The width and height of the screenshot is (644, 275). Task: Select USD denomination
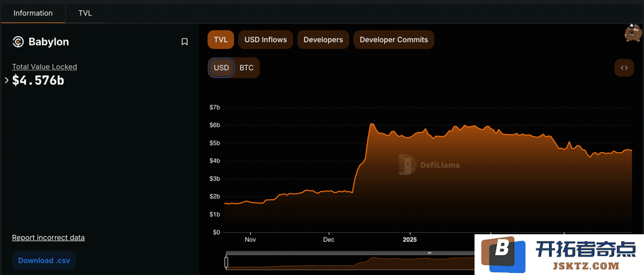point(222,68)
